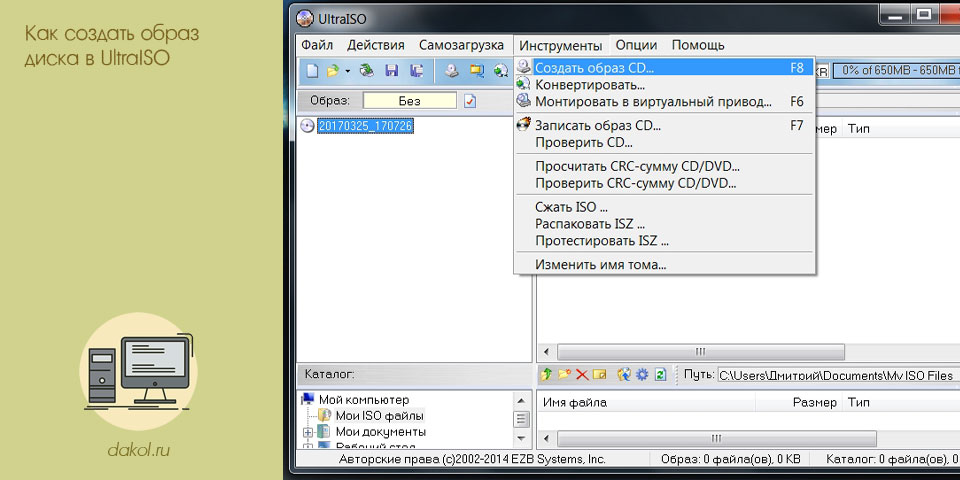The image size is (960, 480).
Task: Open the dropdown arrow beside the Open icon
Action: [x=347, y=71]
